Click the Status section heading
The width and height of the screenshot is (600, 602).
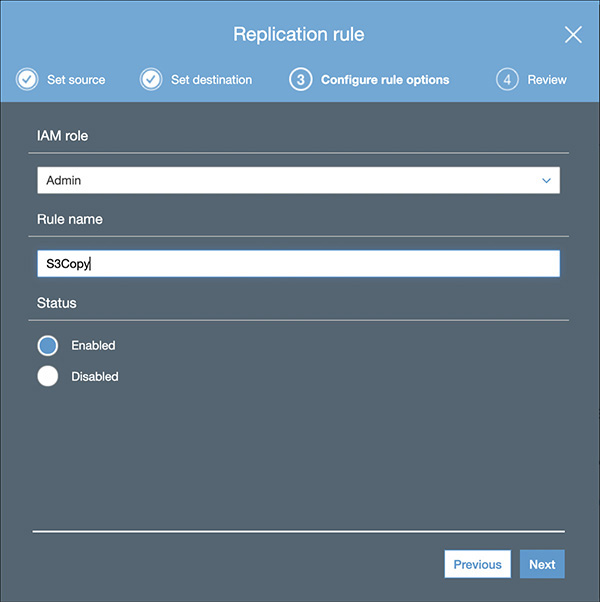56,302
